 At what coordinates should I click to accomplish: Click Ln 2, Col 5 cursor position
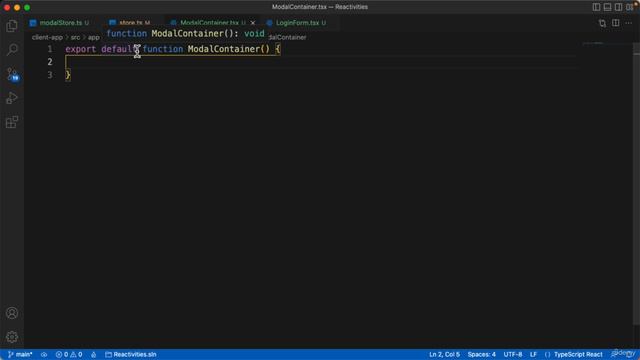(444, 354)
